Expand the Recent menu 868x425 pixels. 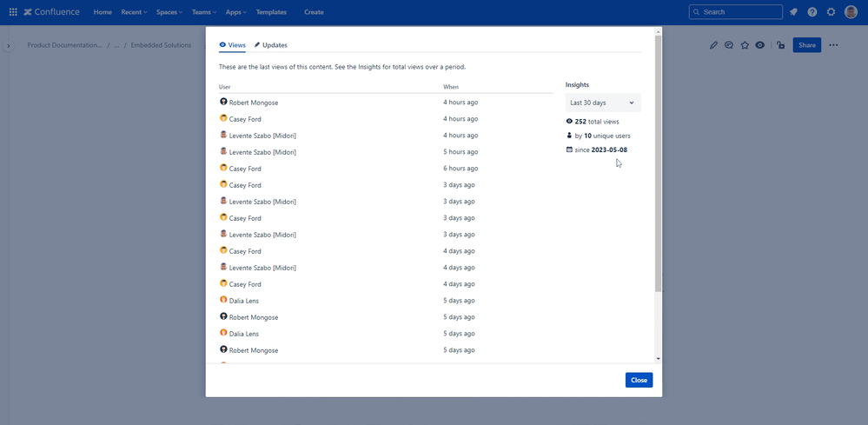tap(134, 12)
